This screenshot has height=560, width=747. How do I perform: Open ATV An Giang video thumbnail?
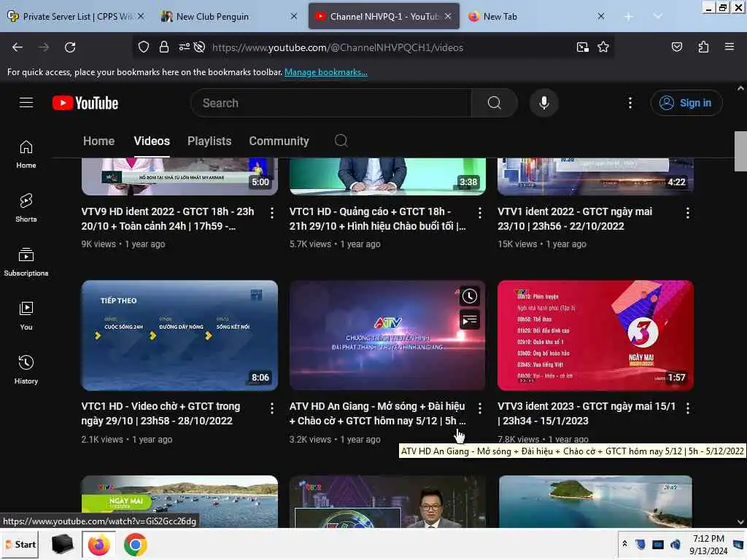point(387,335)
